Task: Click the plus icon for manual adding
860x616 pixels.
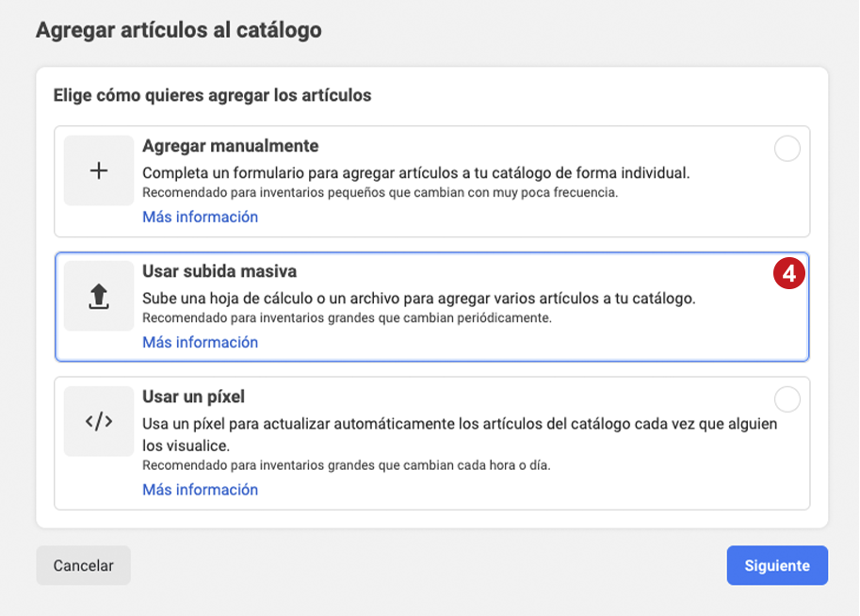Action: click(x=99, y=170)
